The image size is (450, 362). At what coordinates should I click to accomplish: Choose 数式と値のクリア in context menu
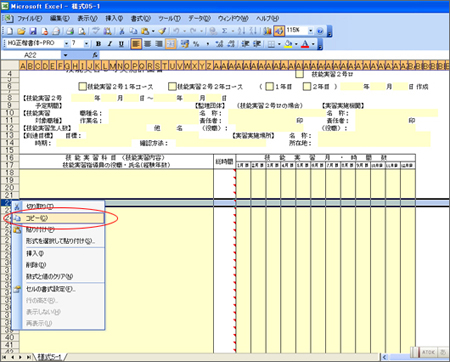pyautogui.click(x=58, y=276)
